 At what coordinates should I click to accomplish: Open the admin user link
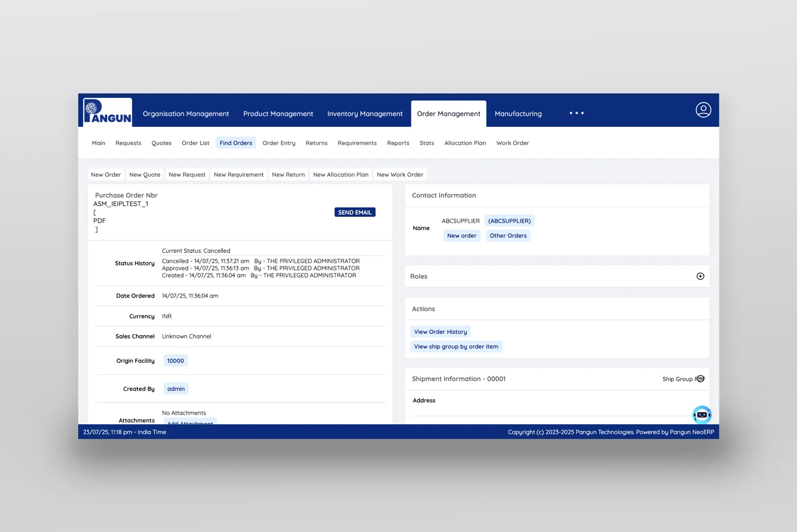click(176, 389)
